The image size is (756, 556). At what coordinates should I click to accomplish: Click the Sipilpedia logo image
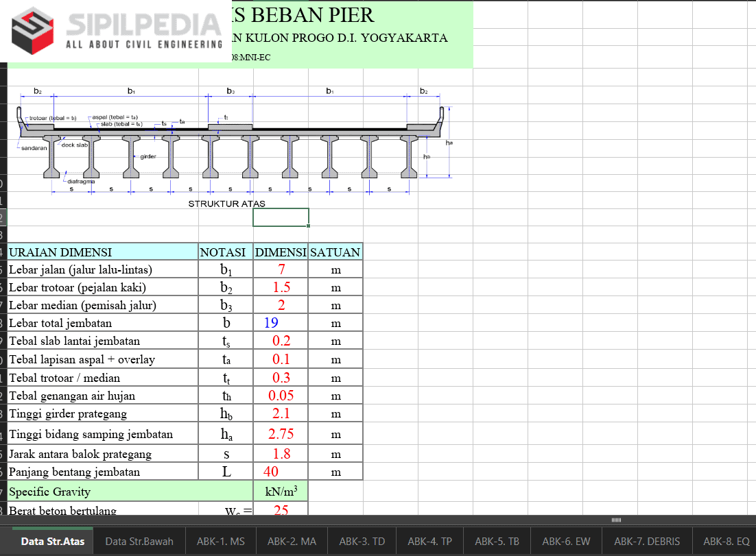(x=117, y=32)
